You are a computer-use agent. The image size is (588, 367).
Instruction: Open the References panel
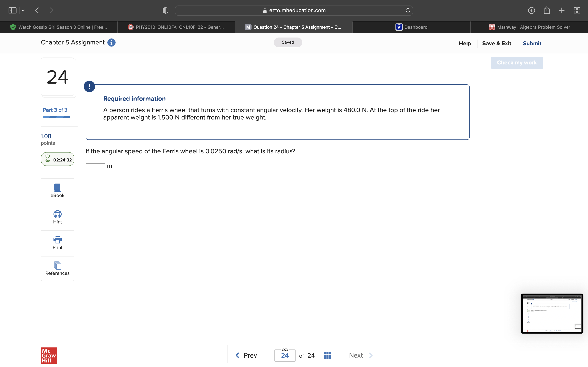57,269
